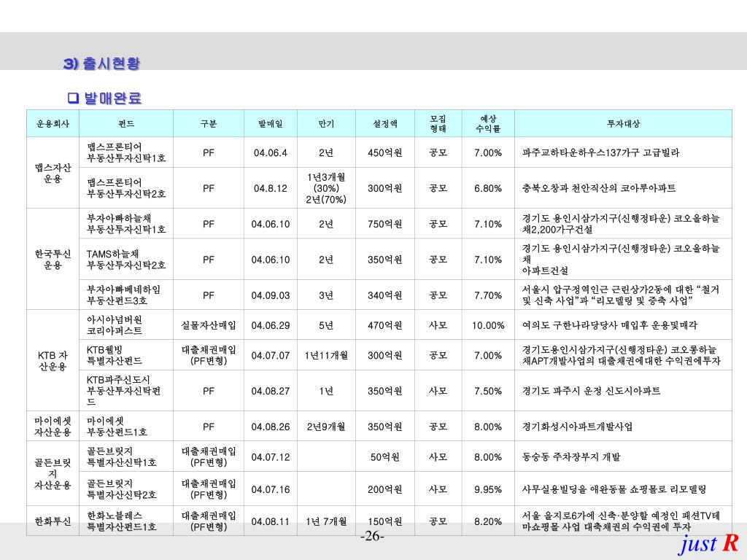Click fund '한화노블레스 특별자산펀드1호'

click(x=122, y=521)
